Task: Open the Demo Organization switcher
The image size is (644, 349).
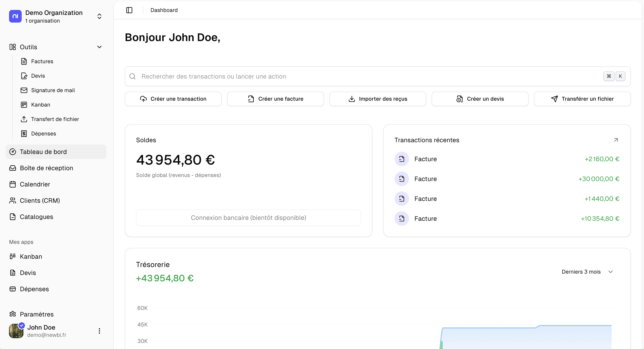Action: 99,16
